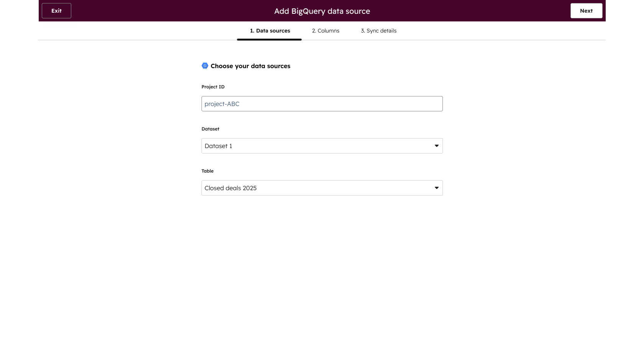
Task: Open the Dataset selector showing Dataset 1
Action: point(322,146)
